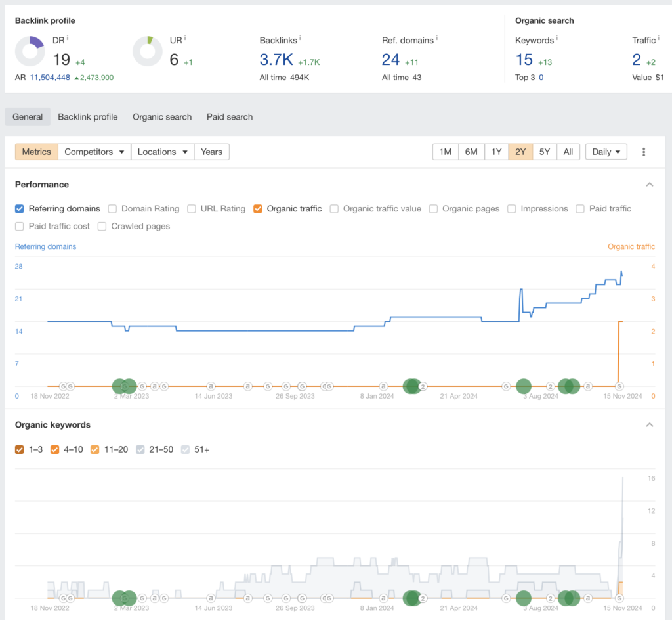This screenshot has width=672, height=620.
Task: Click the Keywords info icon
Action: pyautogui.click(x=557, y=39)
